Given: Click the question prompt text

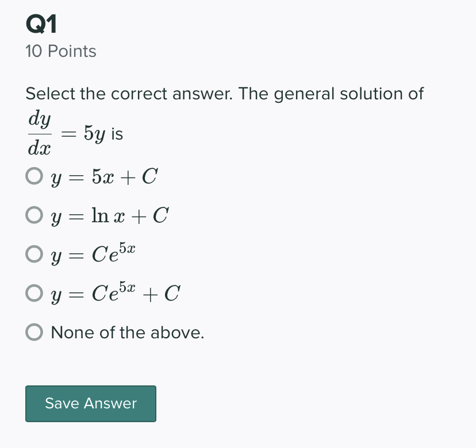Looking at the screenshot, I should click(224, 93).
